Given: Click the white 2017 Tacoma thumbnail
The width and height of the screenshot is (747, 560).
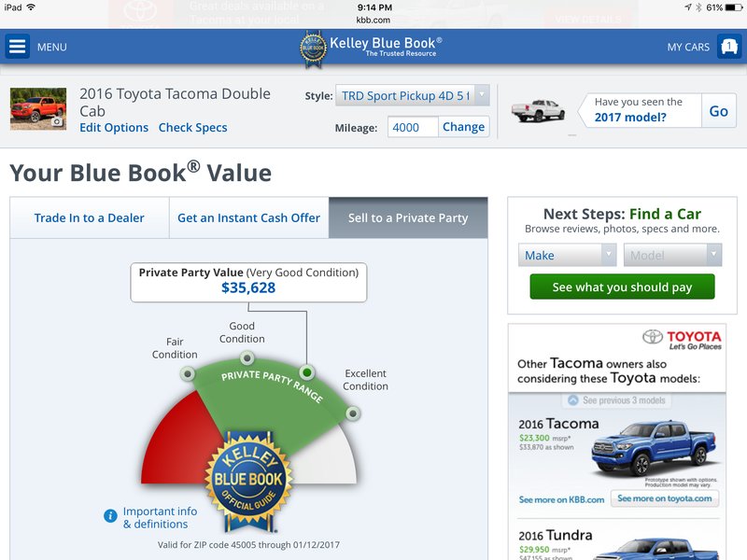Looking at the screenshot, I should pyautogui.click(x=539, y=110).
